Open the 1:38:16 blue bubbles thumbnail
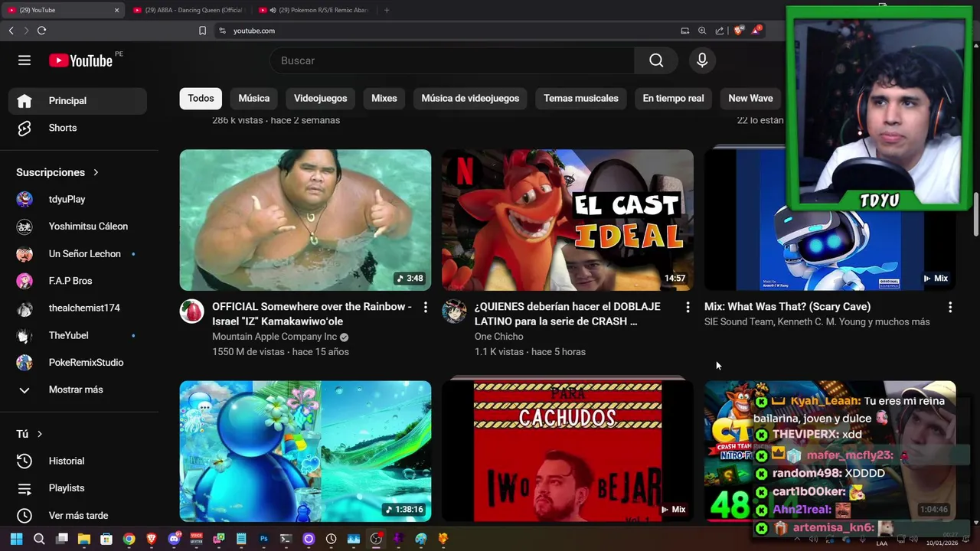Image resolution: width=980 pixels, height=551 pixels. 305,452
